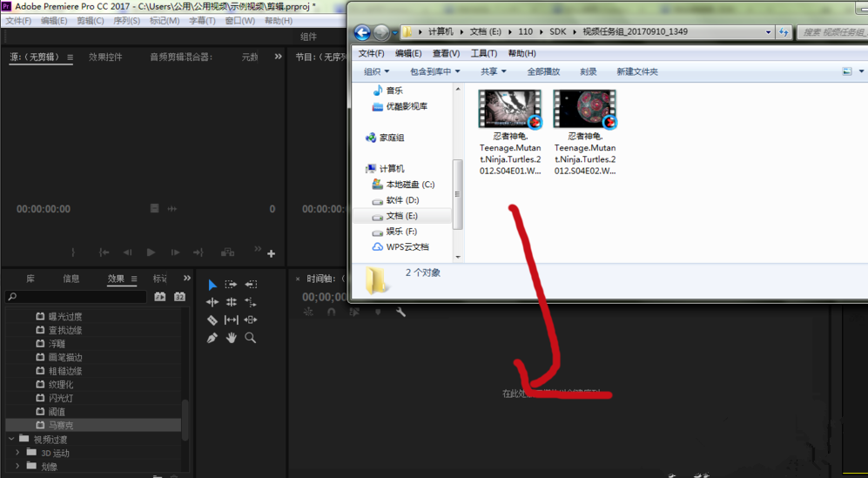Click 全部播放 in Explorer toolbar
The height and width of the screenshot is (478, 868).
(543, 71)
